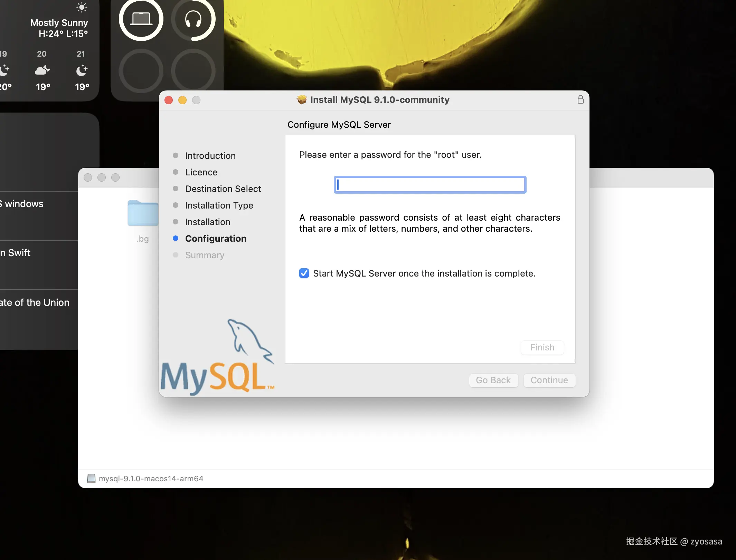Select the Configuration step in sidebar

tap(216, 239)
